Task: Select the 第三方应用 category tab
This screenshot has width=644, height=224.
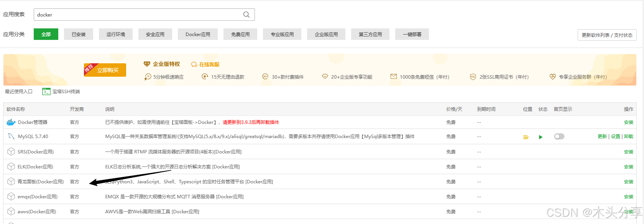Action: pos(370,34)
